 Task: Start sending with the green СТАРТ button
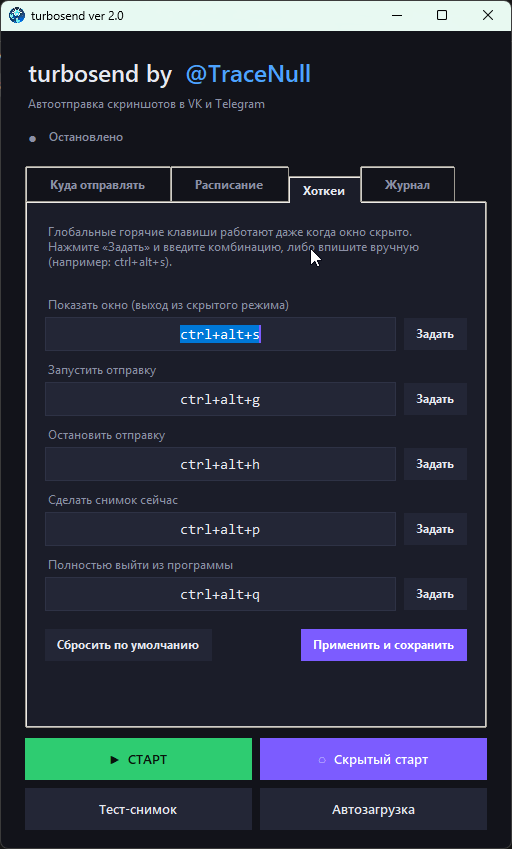coord(139,759)
